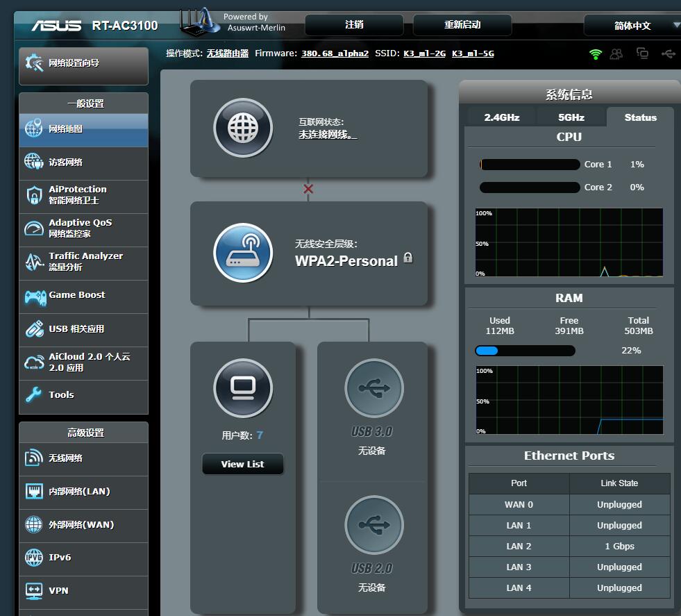The height and width of the screenshot is (616, 681).
Task: Click the View List button
Action: tap(242, 464)
